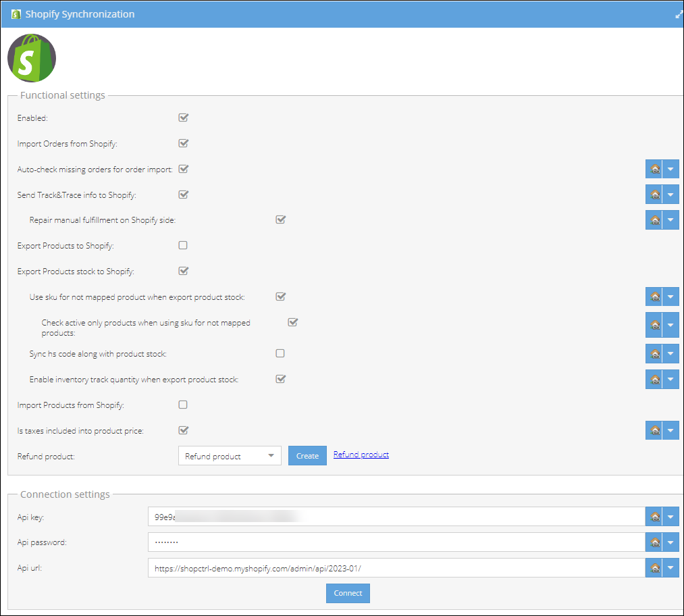The width and height of the screenshot is (684, 616).
Task: Click the Shopify bag logo
Action: point(32,58)
